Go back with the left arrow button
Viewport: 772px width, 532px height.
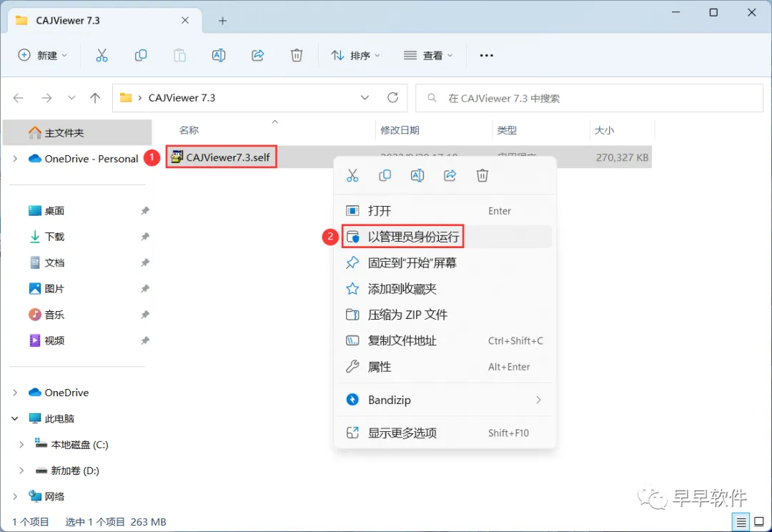19,98
